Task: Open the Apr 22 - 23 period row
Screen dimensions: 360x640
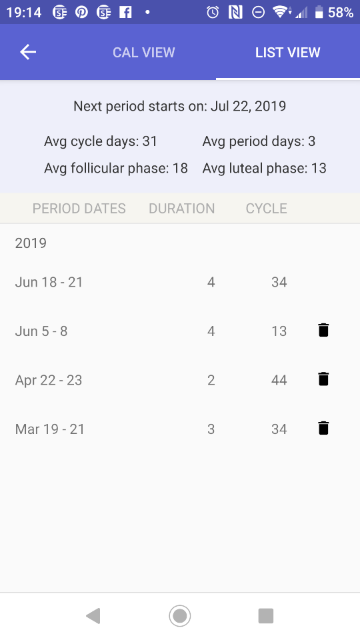Action: click(180, 380)
